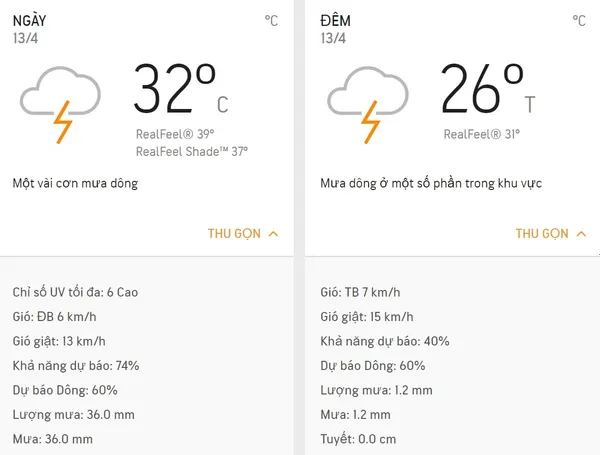600x455 pixels.
Task: Click the Một vài cơn mưa dông description
Action: tap(75, 184)
